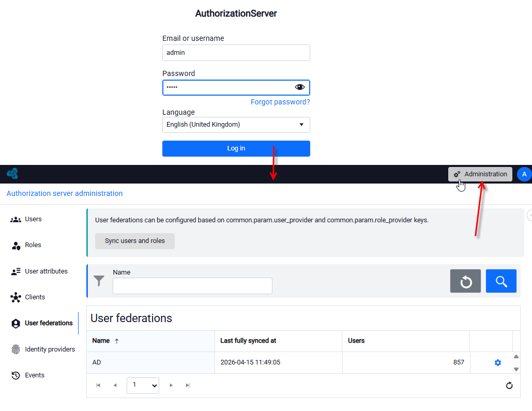Run search with the magnifier button
Image resolution: width=532 pixels, height=411 pixels.
501,281
